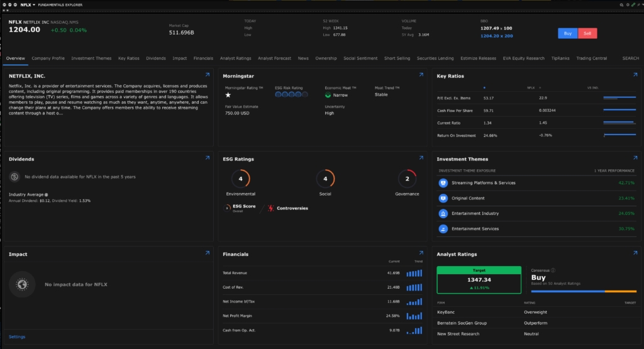This screenshot has width=644, height=349.
Task: Click the ESG Ratings pop-out arrow
Action: coord(421,158)
